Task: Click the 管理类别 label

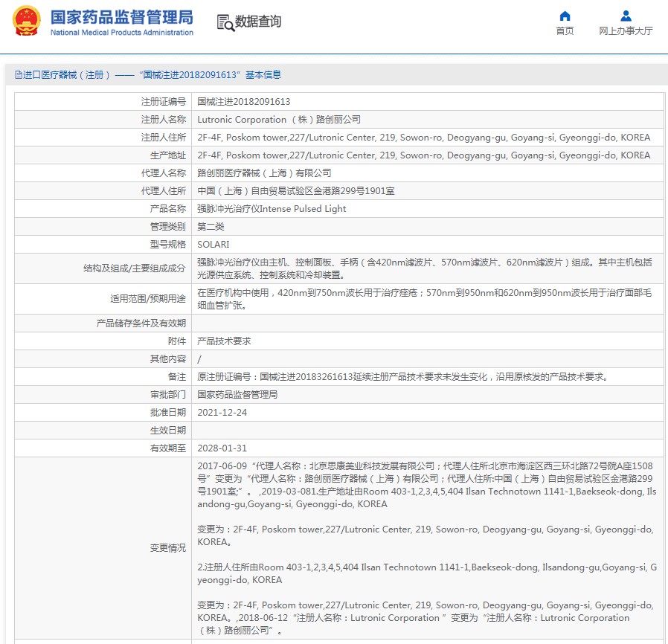Action: point(168,227)
